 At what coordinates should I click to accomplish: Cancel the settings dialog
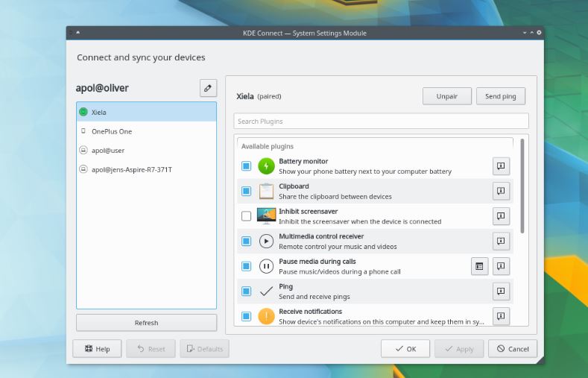513,349
